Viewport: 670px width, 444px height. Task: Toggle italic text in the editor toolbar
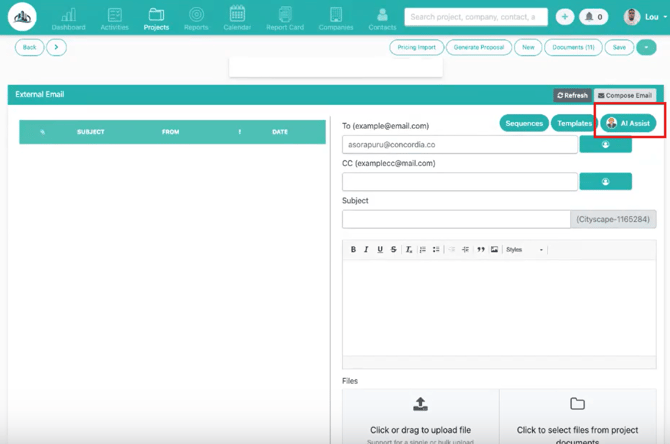366,249
